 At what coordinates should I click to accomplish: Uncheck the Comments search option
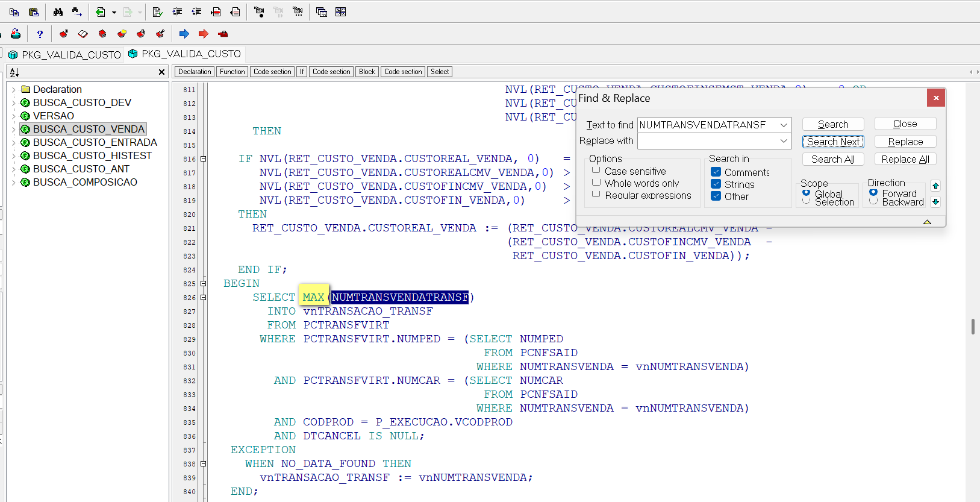coord(716,172)
